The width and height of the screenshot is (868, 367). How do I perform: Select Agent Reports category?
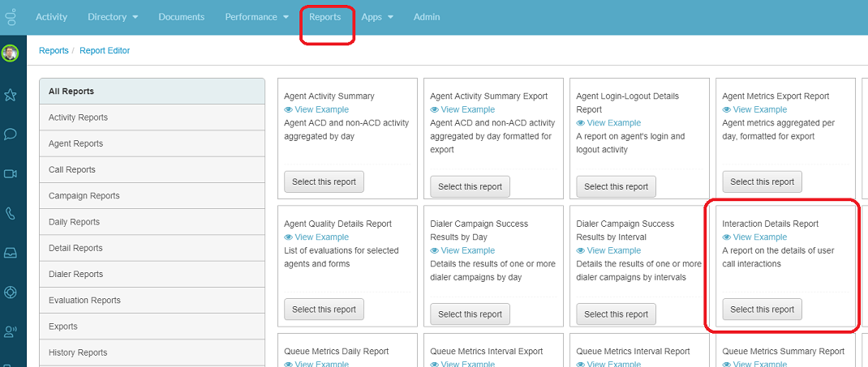click(x=153, y=143)
